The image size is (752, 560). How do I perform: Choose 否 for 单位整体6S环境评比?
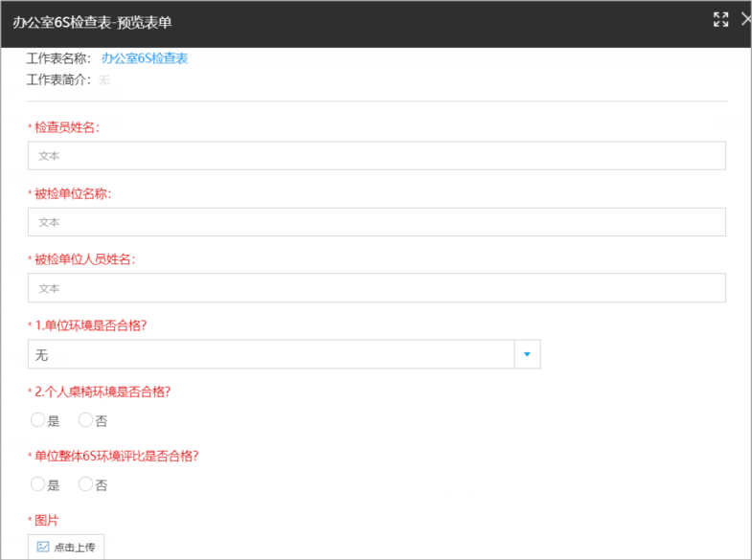tap(85, 484)
